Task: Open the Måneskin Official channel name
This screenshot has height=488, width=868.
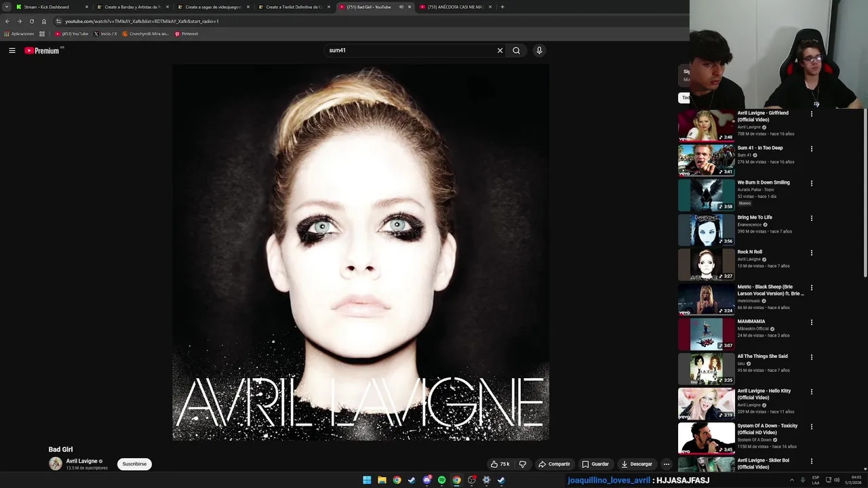Action: coord(753,329)
